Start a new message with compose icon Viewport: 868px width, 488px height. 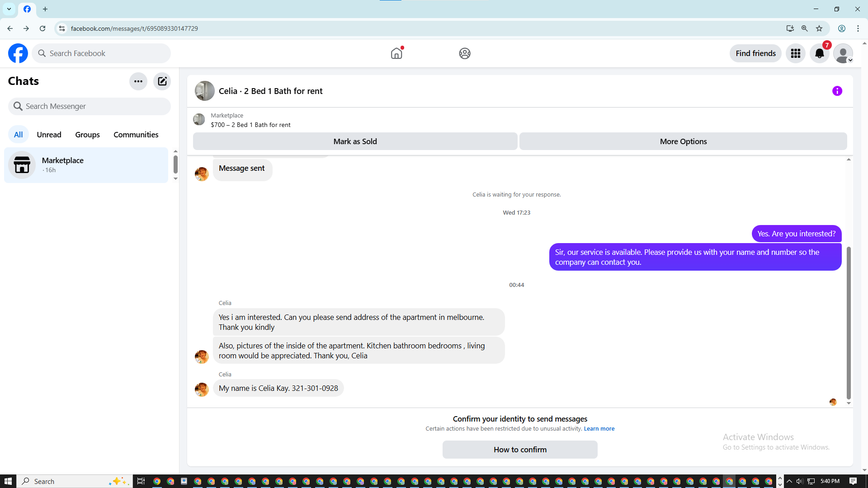tap(162, 81)
